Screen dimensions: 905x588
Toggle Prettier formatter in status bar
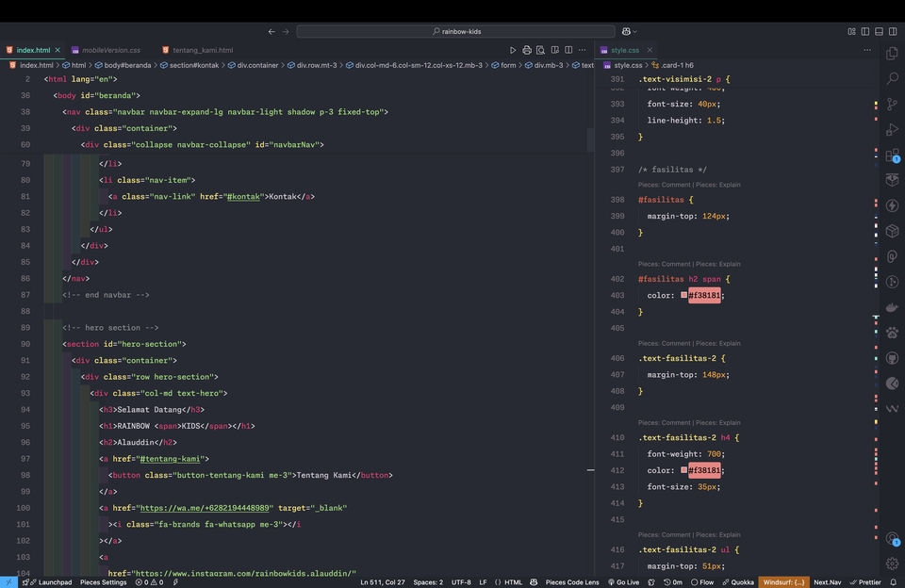[x=865, y=582]
